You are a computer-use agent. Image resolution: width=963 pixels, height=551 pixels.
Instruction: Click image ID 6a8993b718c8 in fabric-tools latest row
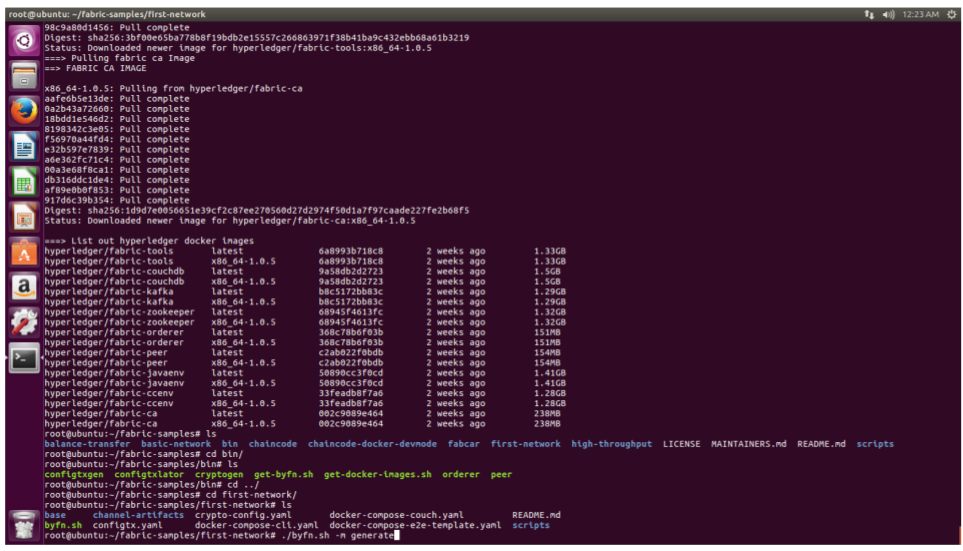[x=351, y=251]
